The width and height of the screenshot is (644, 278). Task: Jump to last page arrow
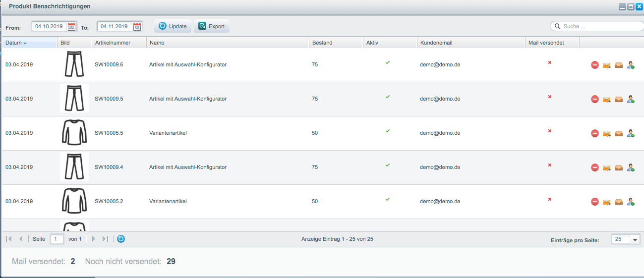click(x=105, y=239)
